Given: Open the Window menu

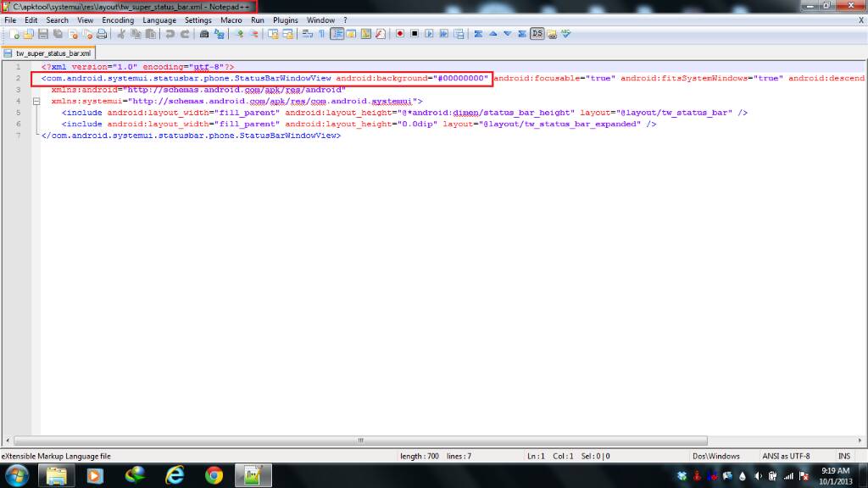Looking at the screenshot, I should (320, 20).
